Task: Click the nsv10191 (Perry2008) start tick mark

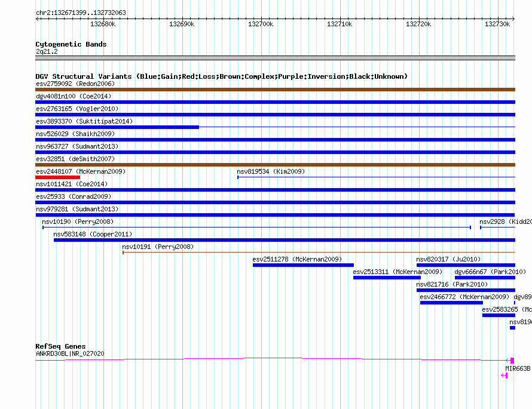Action: tap(123, 253)
